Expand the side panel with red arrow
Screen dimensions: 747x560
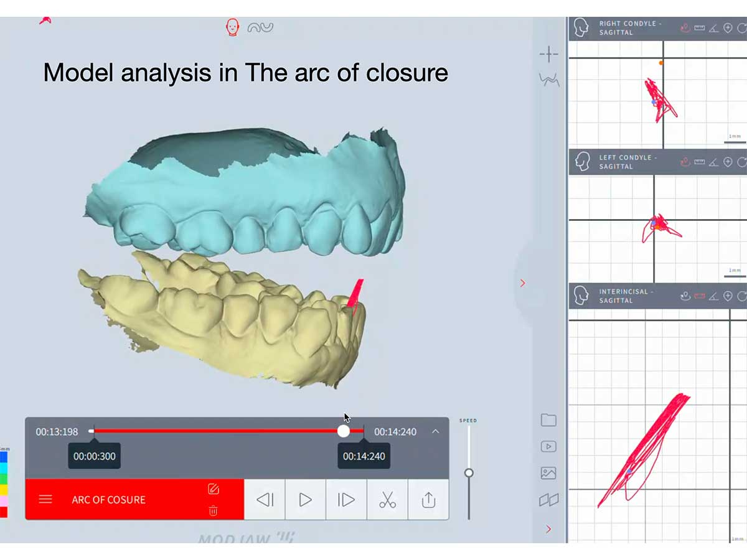click(x=522, y=283)
